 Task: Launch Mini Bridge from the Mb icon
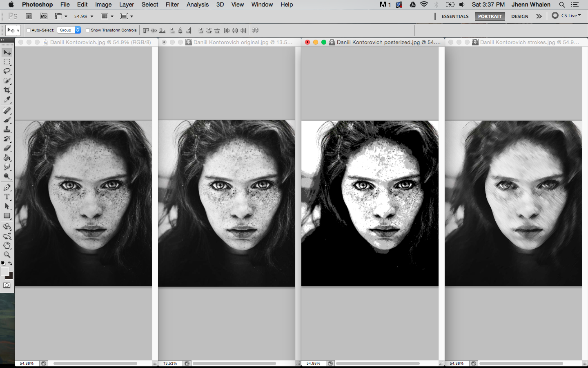(x=44, y=16)
